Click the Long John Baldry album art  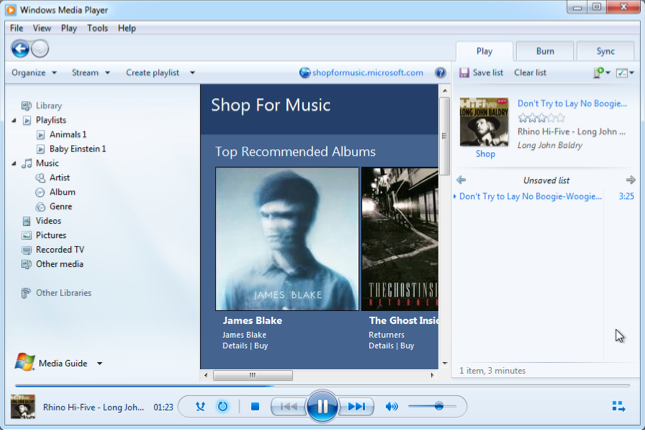(484, 122)
